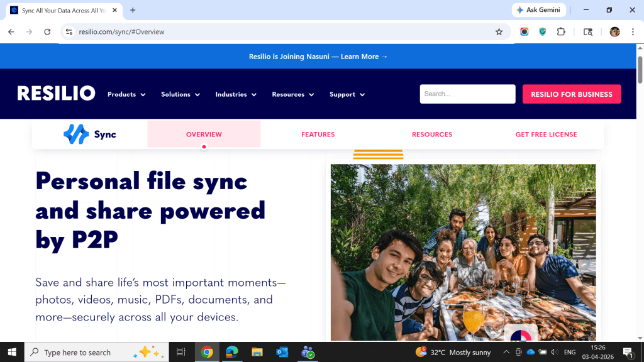Viewport: 644px width, 362px height.
Task: Open the Chrome extensions puzzle icon
Action: coord(560,31)
